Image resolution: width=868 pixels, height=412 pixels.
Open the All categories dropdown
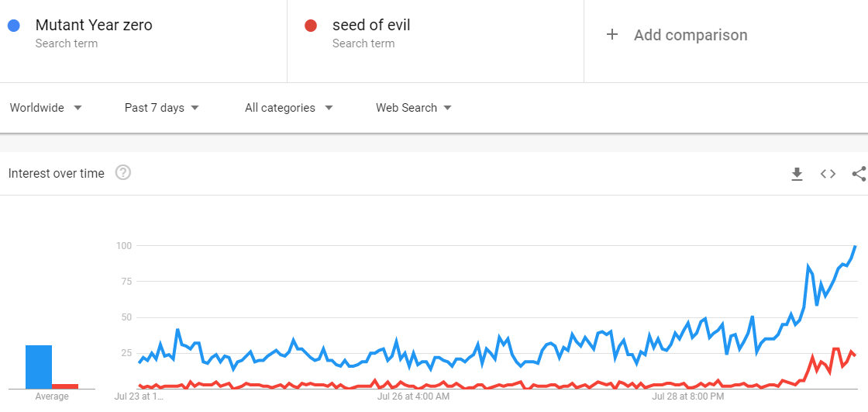[289, 108]
